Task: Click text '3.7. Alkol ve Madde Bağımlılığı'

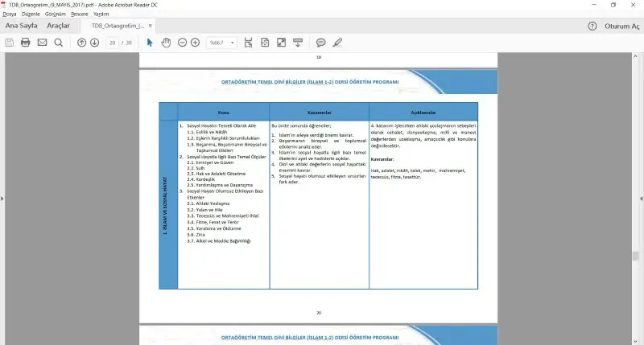Action: pyautogui.click(x=218, y=240)
